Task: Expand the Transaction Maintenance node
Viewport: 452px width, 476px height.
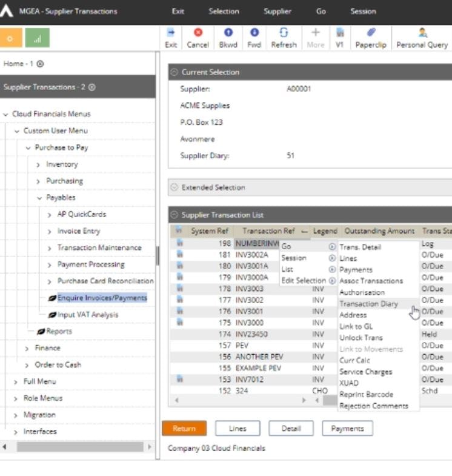Action: pyautogui.click(x=50, y=249)
